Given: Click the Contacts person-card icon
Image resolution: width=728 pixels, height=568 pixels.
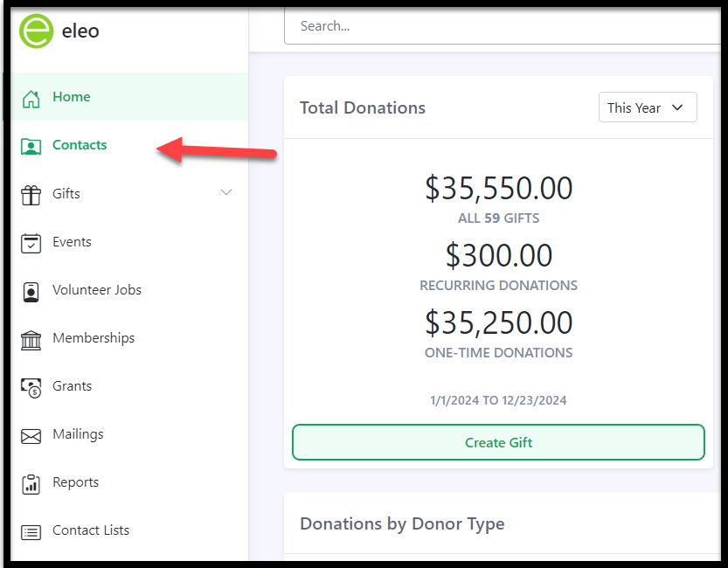Looking at the screenshot, I should pyautogui.click(x=31, y=147).
